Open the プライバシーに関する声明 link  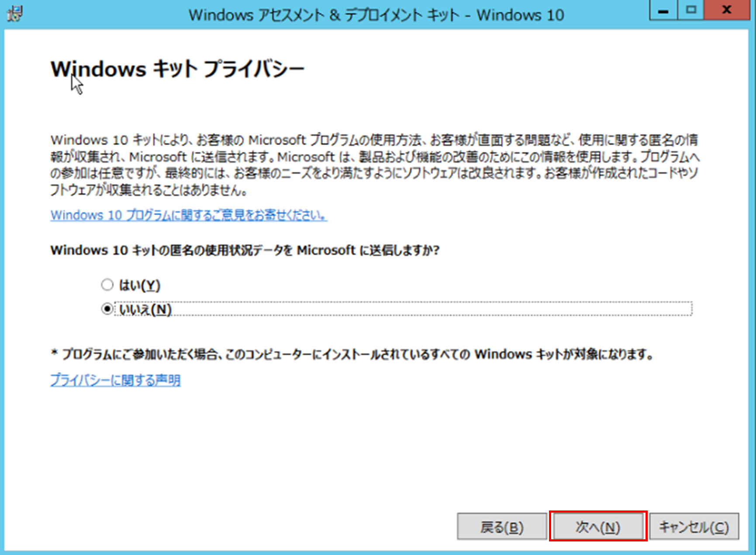[x=116, y=380]
